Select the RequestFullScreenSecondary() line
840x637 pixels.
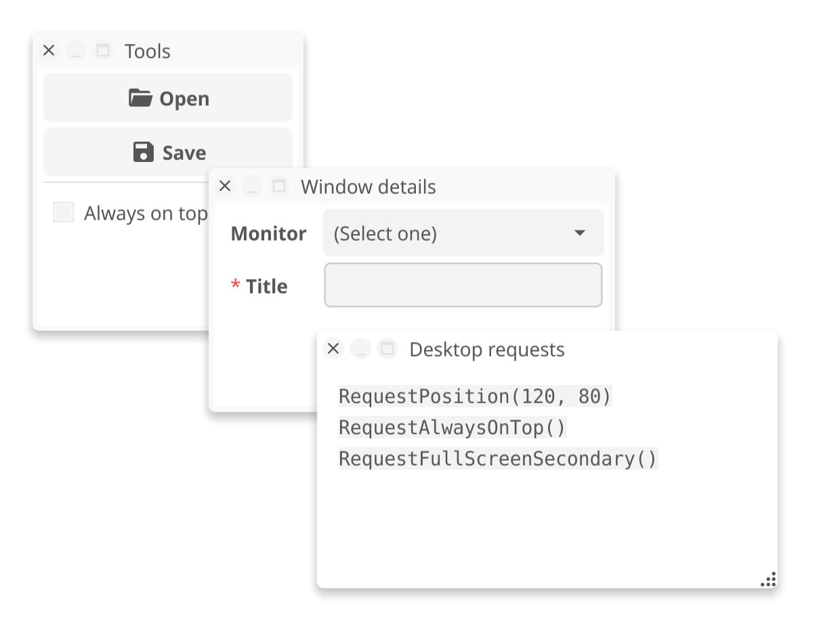point(498,459)
